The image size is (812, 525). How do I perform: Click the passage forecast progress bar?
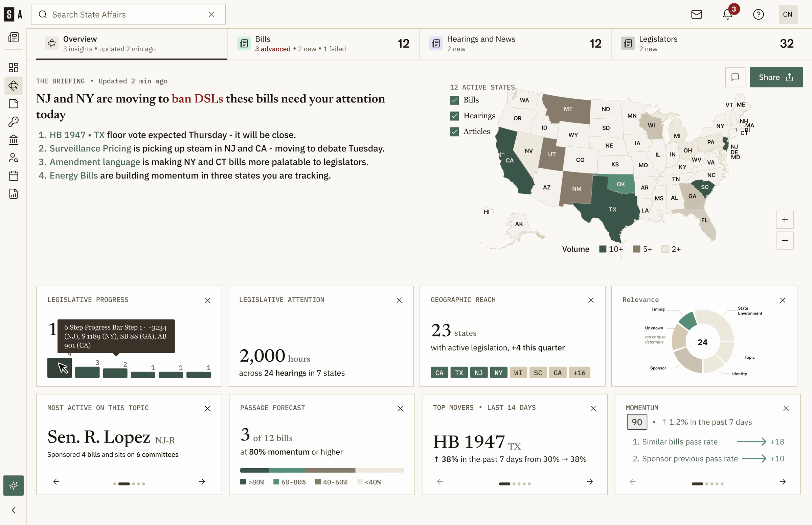coord(322,471)
